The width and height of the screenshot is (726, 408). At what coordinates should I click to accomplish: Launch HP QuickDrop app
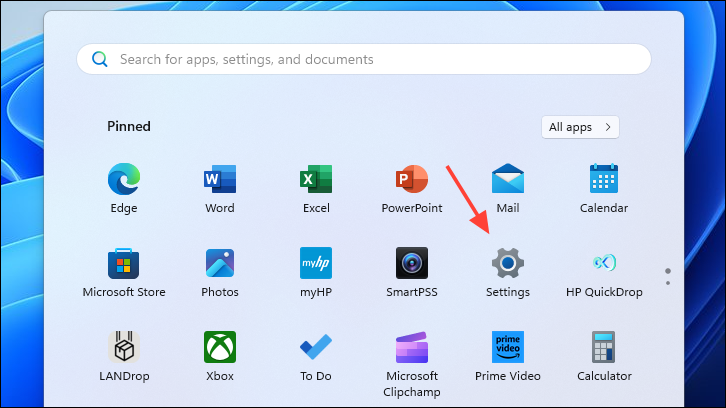tap(604, 263)
